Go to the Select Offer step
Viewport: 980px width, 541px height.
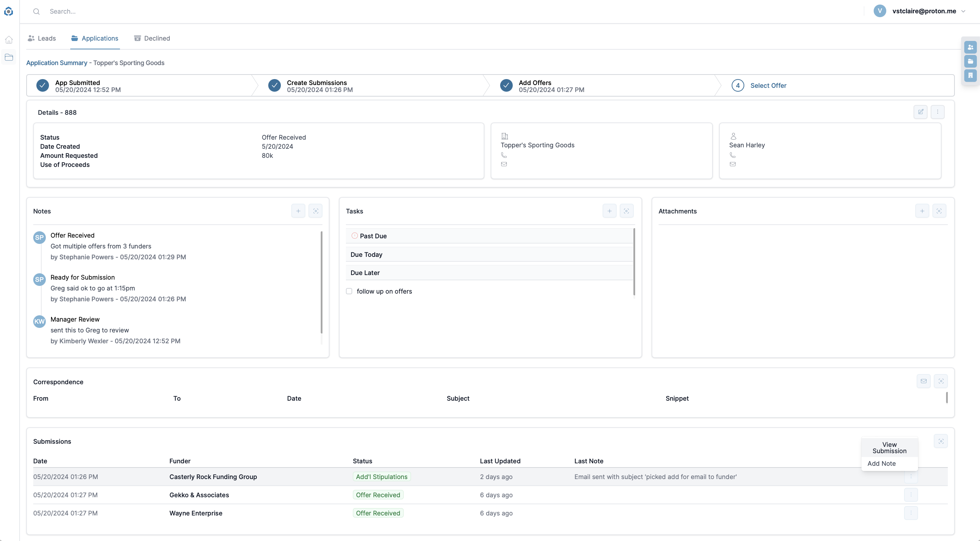tap(768, 86)
